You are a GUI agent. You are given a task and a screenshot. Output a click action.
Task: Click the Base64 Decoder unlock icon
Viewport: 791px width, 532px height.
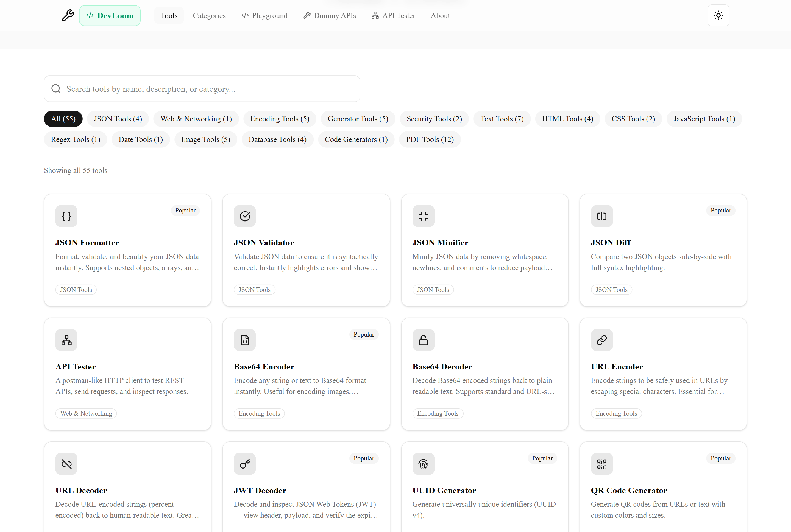(x=423, y=340)
